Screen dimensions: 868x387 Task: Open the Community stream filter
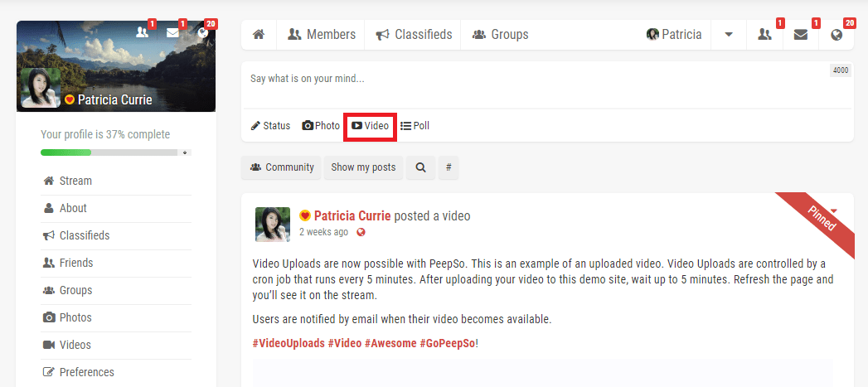[281, 167]
